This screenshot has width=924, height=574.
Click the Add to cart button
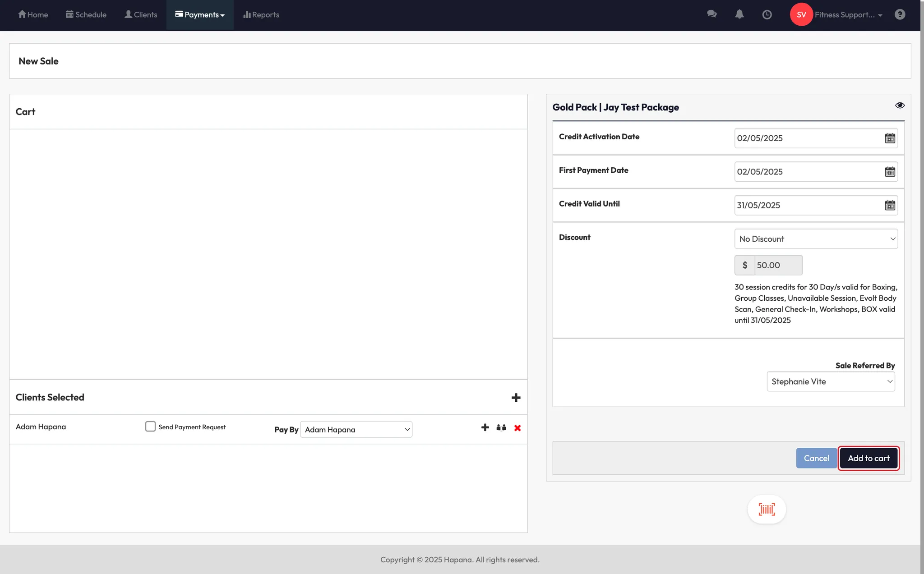(869, 458)
